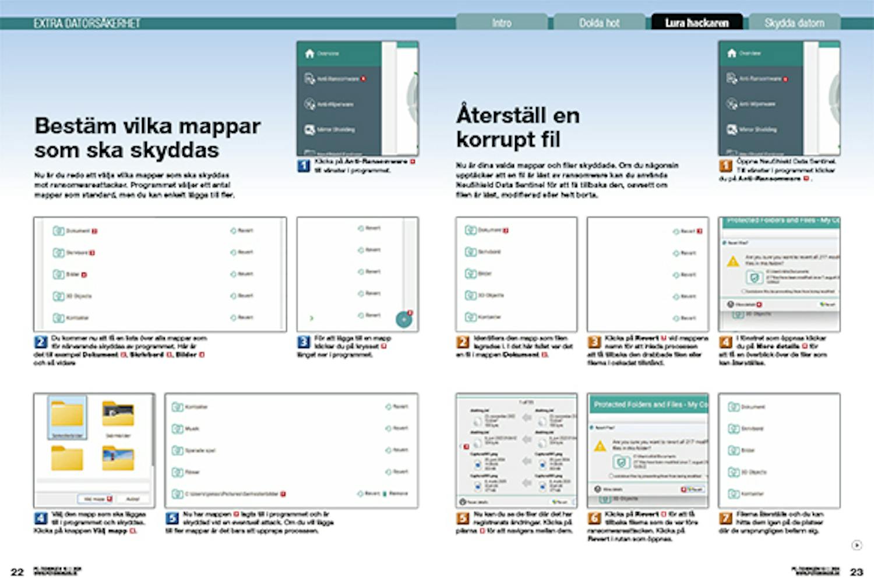Select Anti-Ransomware icon in left page sidebar
The width and height of the screenshot is (874, 588).
coord(309,79)
